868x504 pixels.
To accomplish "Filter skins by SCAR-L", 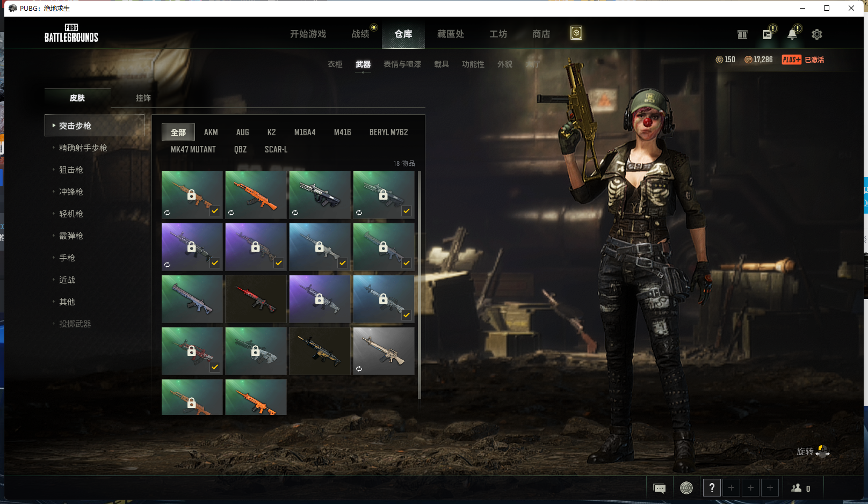I will [276, 149].
